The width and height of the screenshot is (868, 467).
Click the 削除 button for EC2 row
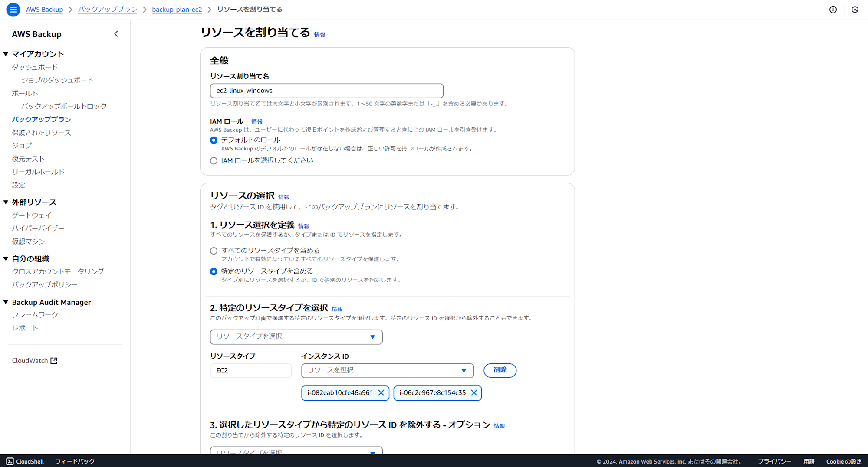[x=500, y=370]
